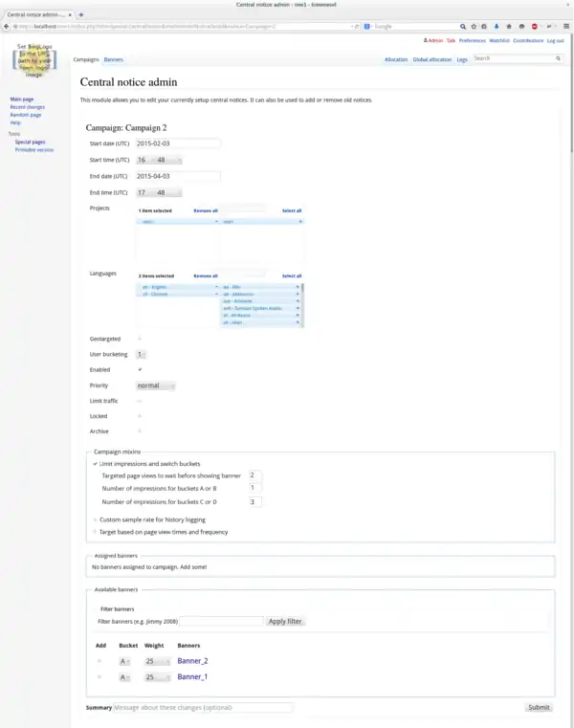
Task: Open the Global allocation tab
Action: (x=431, y=59)
